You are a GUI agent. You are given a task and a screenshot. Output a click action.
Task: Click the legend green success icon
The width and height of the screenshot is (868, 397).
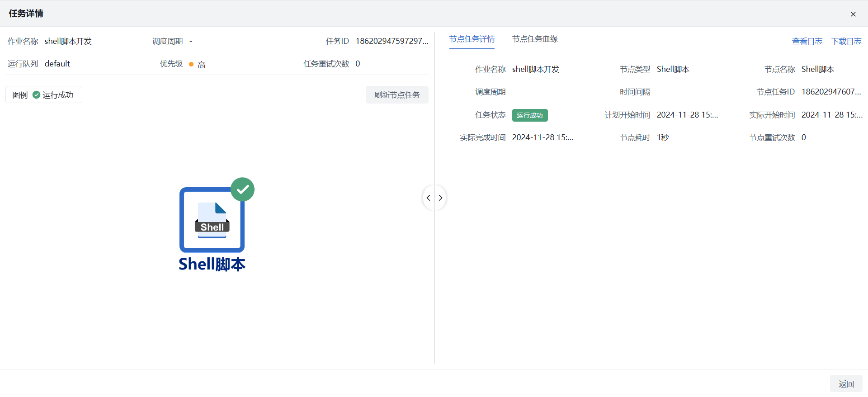(x=37, y=95)
